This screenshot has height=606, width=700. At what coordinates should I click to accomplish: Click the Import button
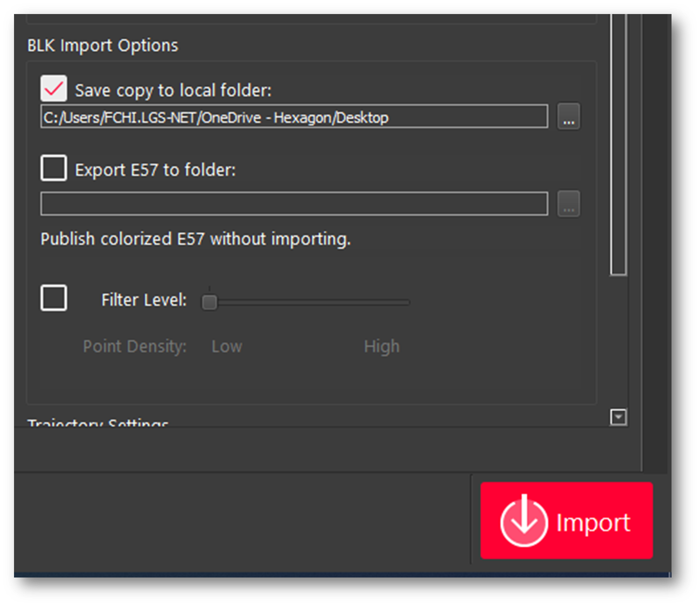click(x=566, y=520)
